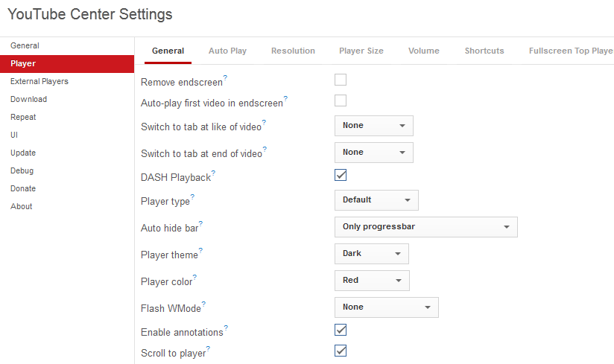Show help for Auto-play first video in endscreen
The width and height of the screenshot is (614, 364).
click(285, 98)
